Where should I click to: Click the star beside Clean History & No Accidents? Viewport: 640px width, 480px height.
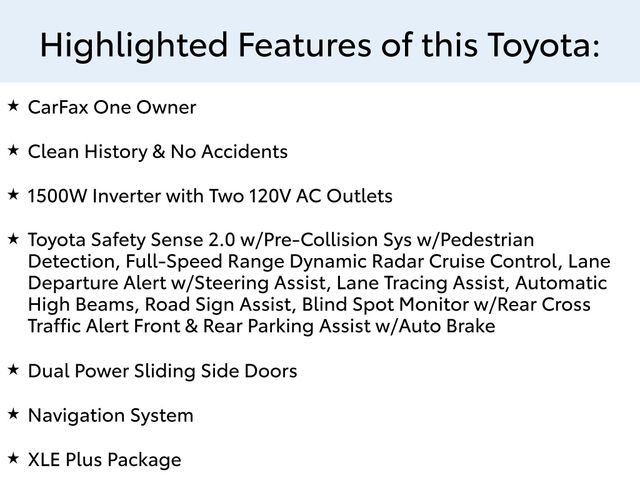[13, 150]
